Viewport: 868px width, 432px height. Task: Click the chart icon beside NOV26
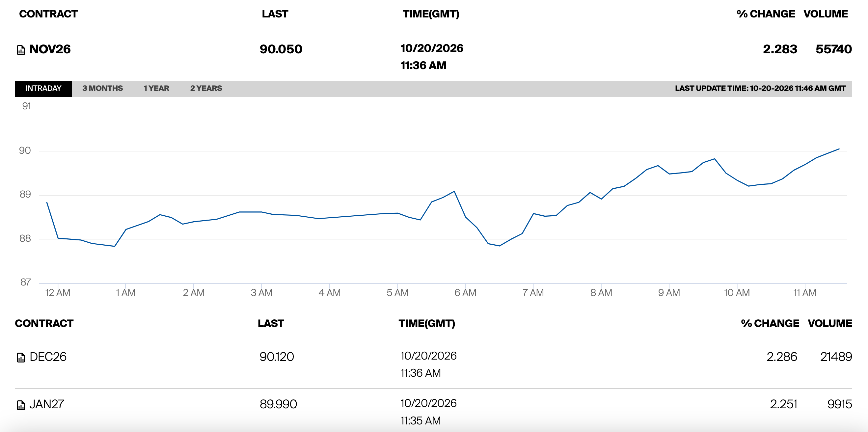pos(21,50)
